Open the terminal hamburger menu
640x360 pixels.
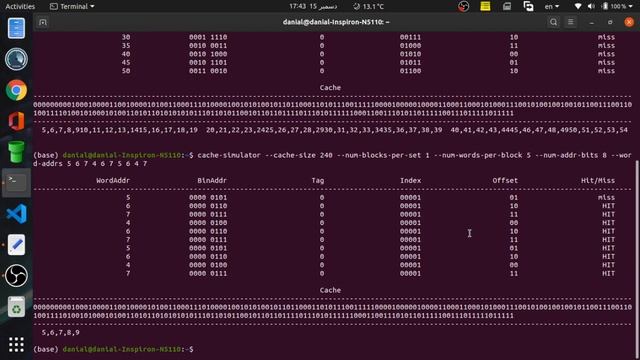(x=571, y=22)
